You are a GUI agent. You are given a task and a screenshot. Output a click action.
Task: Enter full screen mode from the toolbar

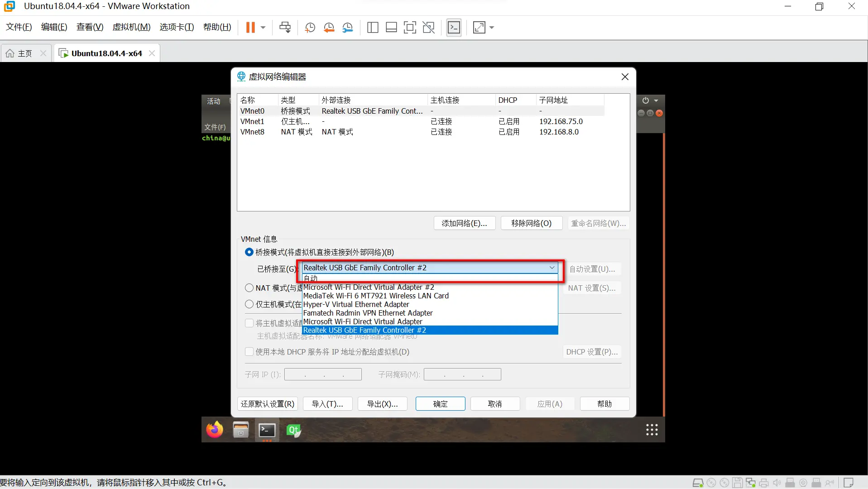(410, 28)
